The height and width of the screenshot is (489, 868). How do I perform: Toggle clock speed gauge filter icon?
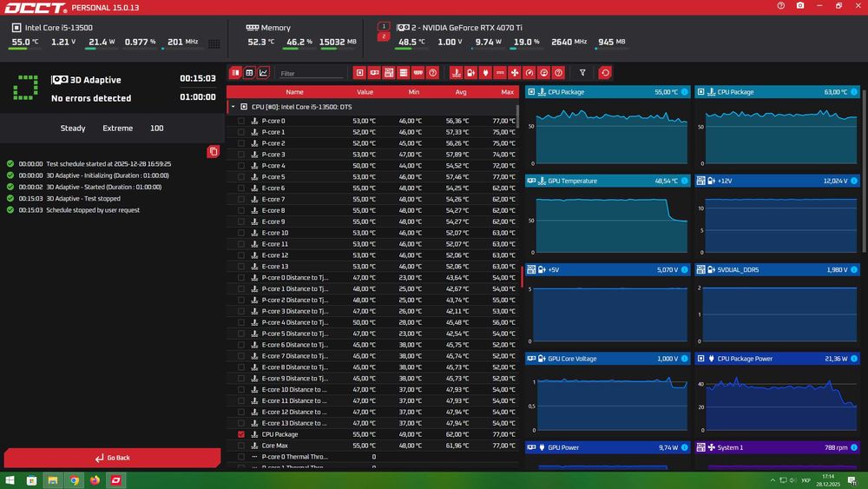pos(529,73)
